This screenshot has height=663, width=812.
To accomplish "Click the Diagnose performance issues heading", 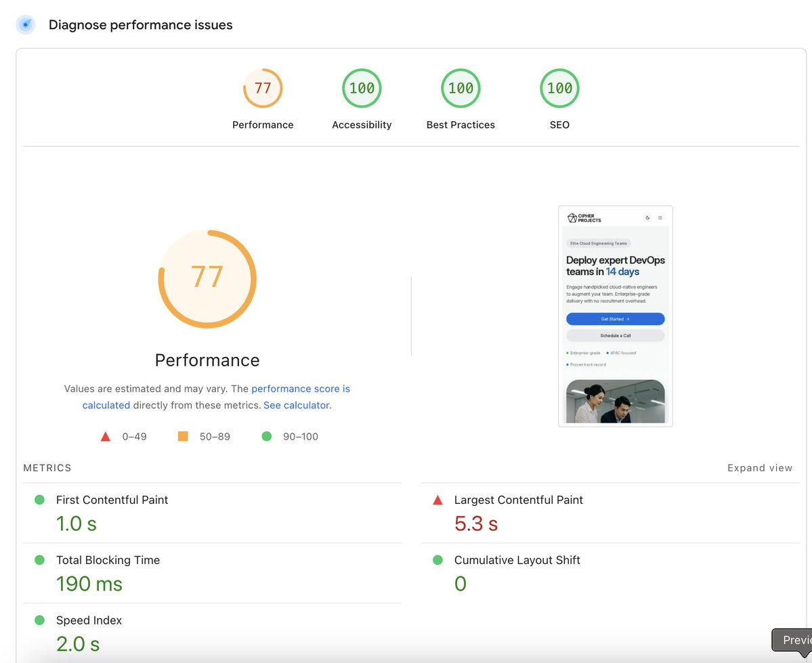I will pyautogui.click(x=140, y=25).
